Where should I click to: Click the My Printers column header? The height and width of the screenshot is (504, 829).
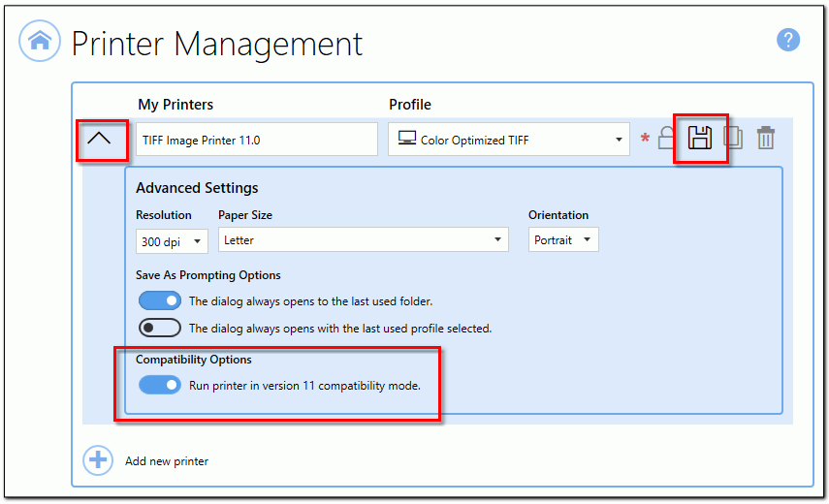point(175,105)
